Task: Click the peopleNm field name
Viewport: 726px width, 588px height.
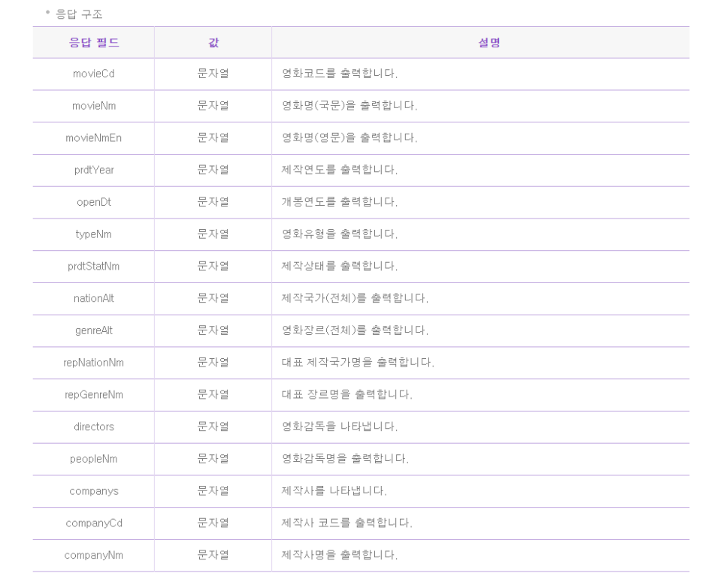Action: 93,459
